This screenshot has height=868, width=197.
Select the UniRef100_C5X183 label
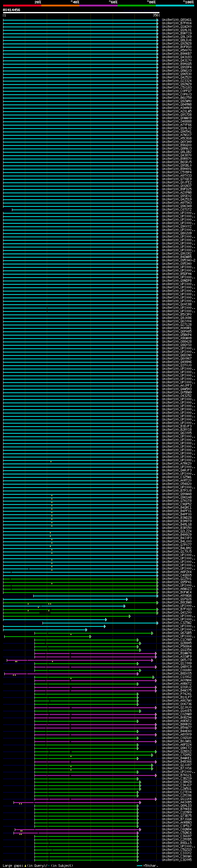pyautogui.click(x=177, y=88)
